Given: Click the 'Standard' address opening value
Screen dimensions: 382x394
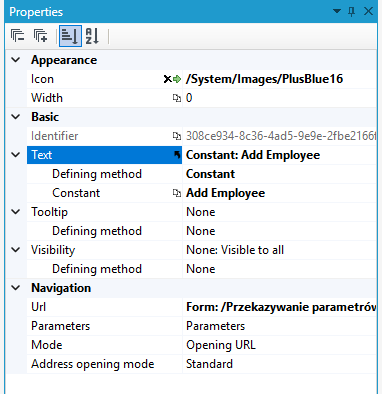Looking at the screenshot, I should coord(209,364).
